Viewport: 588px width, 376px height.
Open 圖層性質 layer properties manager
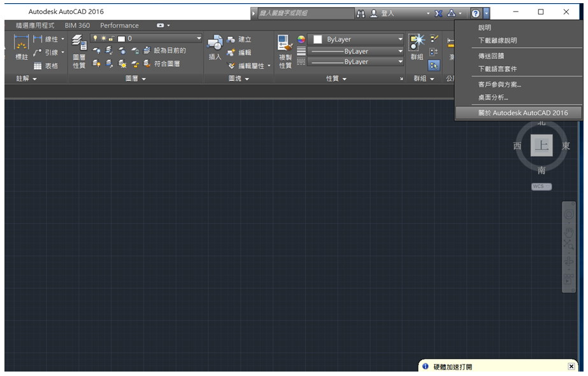79,52
